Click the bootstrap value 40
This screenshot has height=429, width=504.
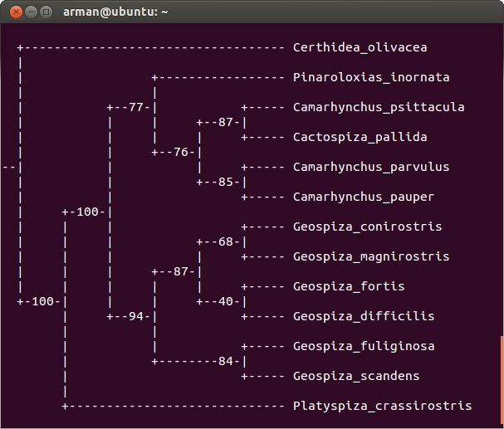click(225, 301)
